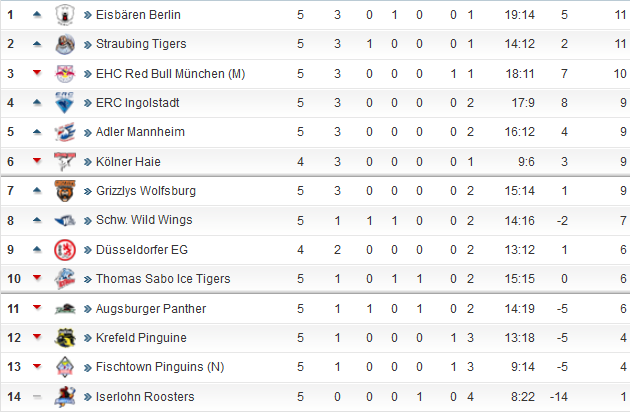
Task: Click the Straubing Tigers logo icon
Action: click(x=65, y=44)
